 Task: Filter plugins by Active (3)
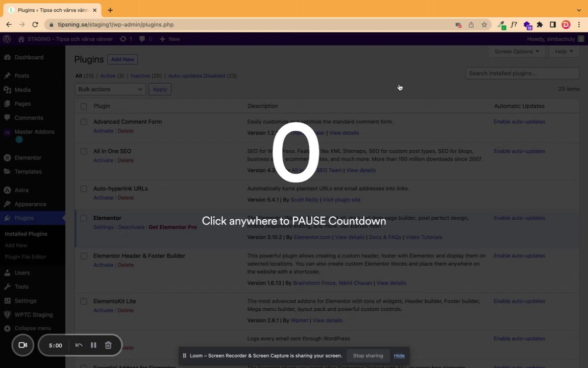tap(112, 76)
